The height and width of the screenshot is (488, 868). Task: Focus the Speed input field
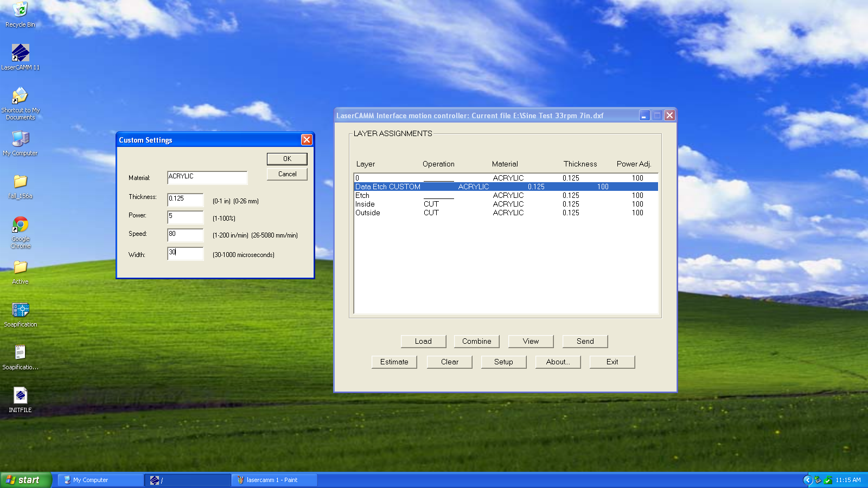tap(185, 235)
